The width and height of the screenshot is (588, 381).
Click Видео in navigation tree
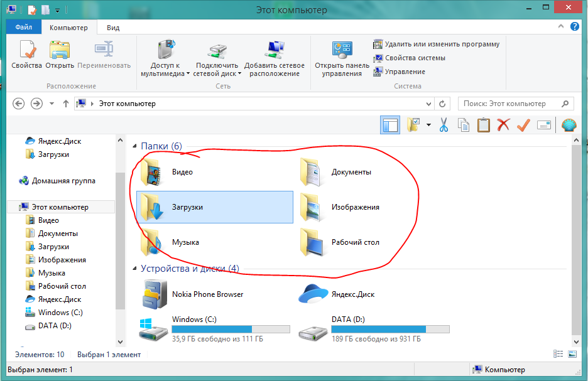[42, 220]
